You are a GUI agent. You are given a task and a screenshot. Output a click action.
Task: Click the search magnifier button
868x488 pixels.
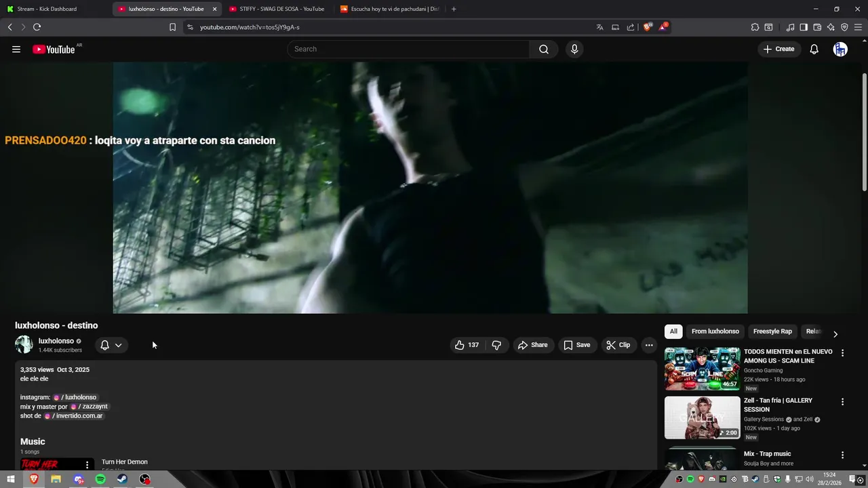[x=544, y=49]
